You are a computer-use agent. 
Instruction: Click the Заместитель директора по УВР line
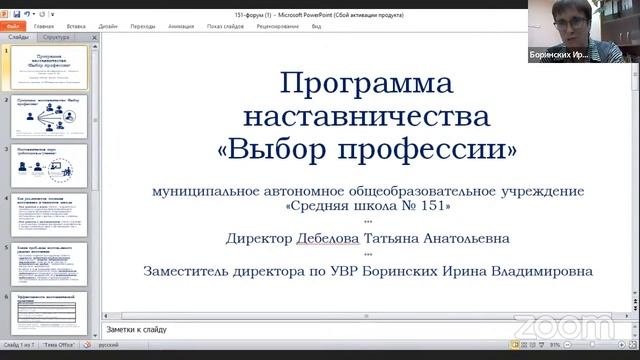pyautogui.click(x=368, y=271)
